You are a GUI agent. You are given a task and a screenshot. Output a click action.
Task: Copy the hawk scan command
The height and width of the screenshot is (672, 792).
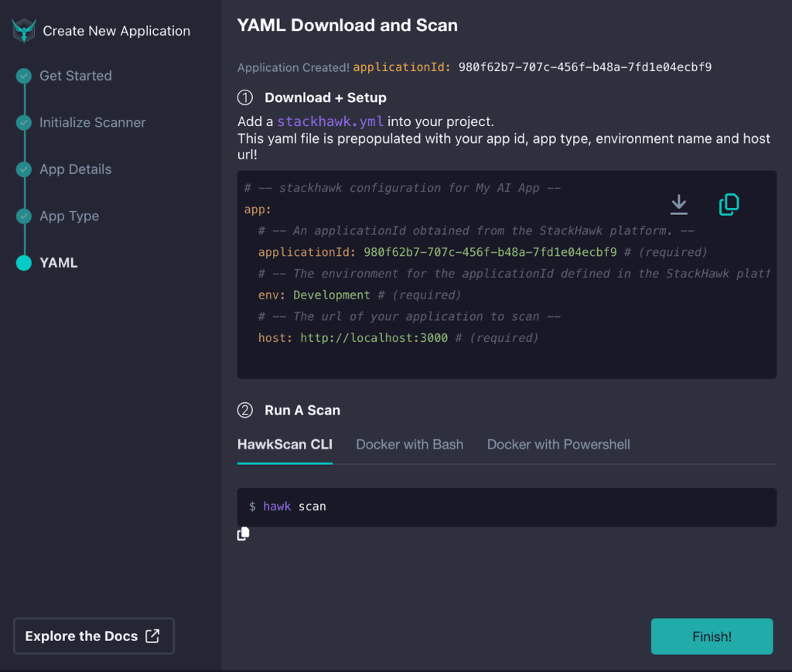[244, 534]
